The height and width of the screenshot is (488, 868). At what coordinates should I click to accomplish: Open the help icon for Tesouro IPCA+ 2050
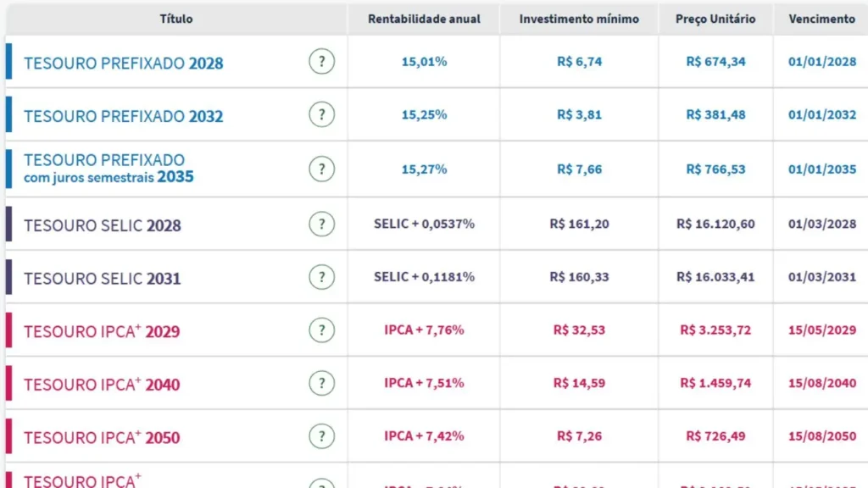(321, 436)
